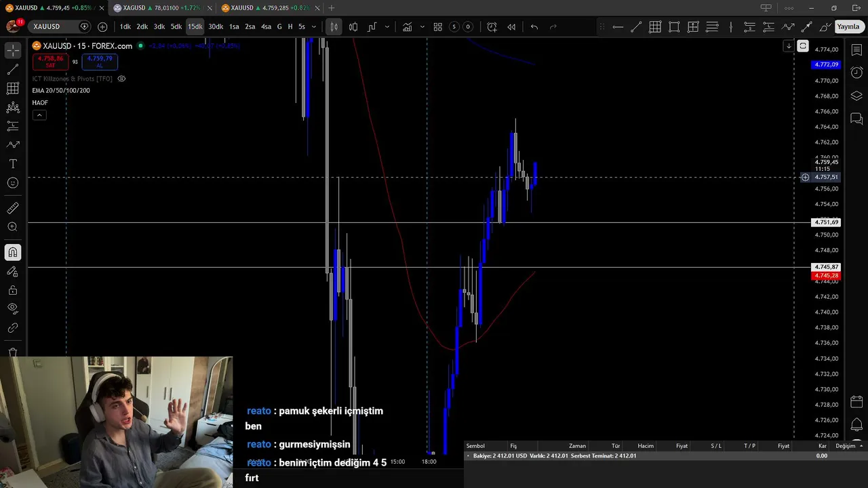Viewport: 868px width, 488px height.
Task: Select the 1dk timeframe
Action: (125, 26)
